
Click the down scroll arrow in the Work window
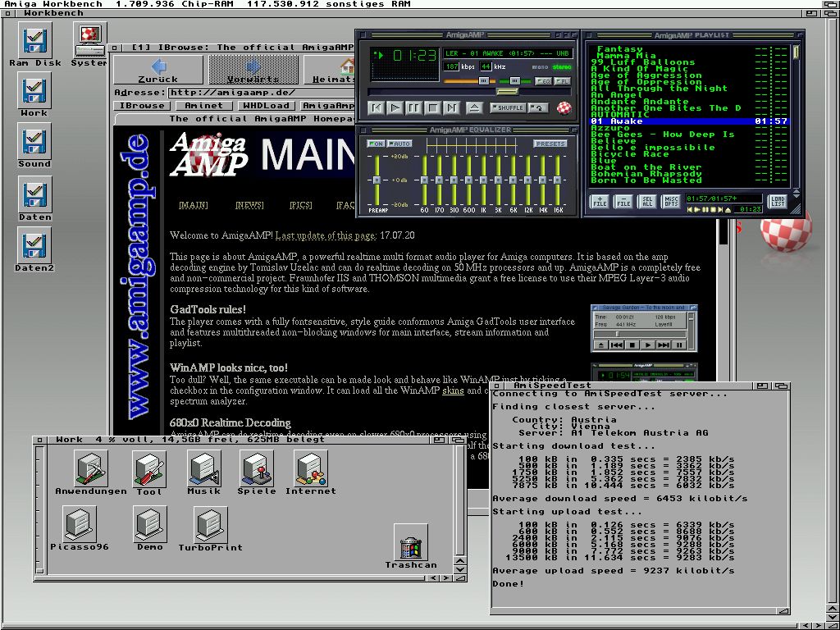point(460,569)
